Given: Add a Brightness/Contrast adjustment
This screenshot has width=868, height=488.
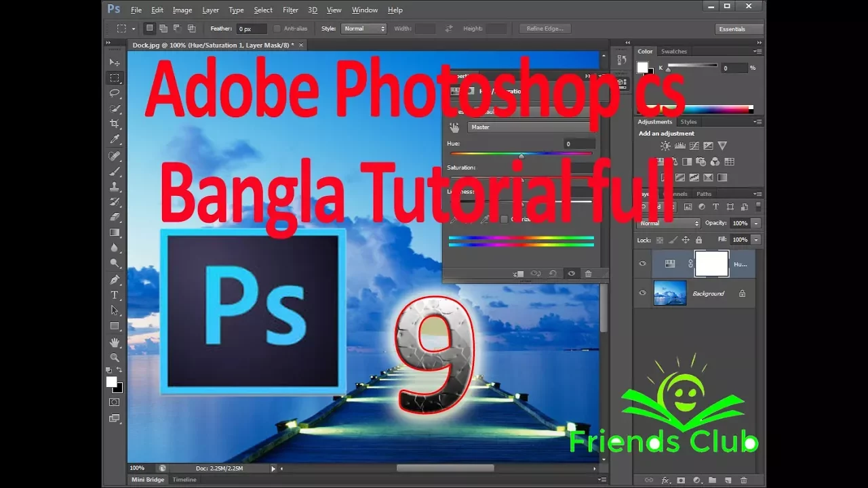Looking at the screenshot, I should click(665, 146).
